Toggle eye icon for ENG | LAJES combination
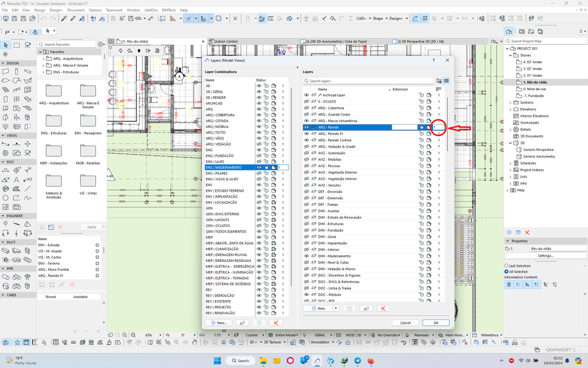Screen dimensions: 588x368 pos(259,162)
